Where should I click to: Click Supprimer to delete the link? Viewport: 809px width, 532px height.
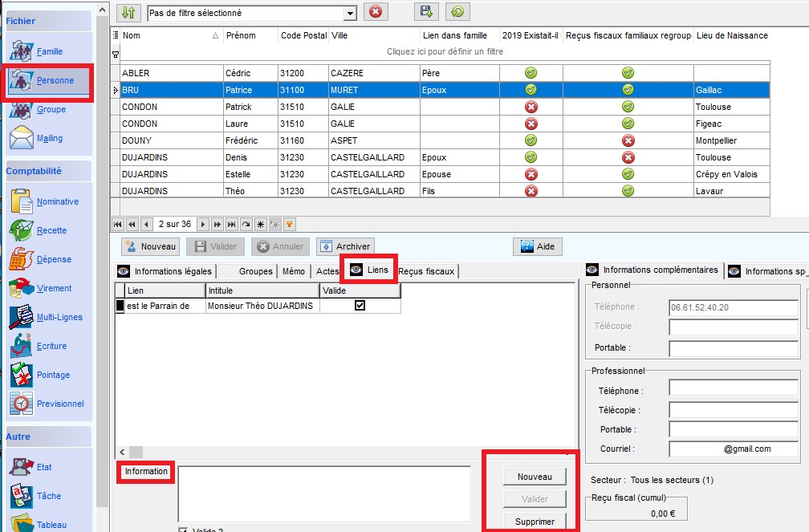coord(535,522)
